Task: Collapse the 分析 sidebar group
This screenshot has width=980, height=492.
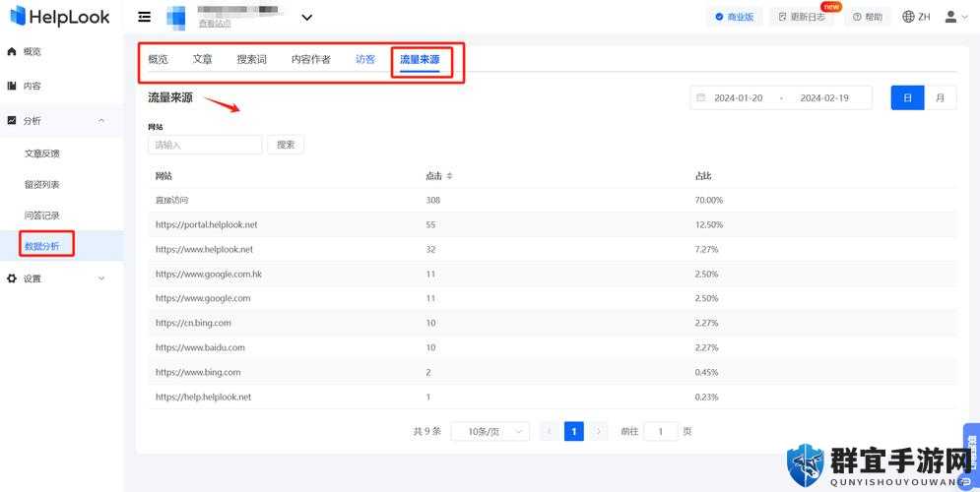Action: click(101, 120)
